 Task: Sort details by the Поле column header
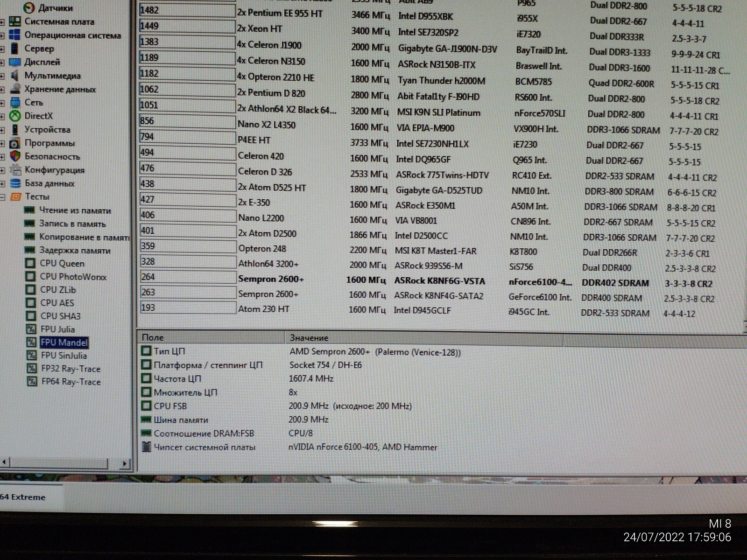point(211,337)
